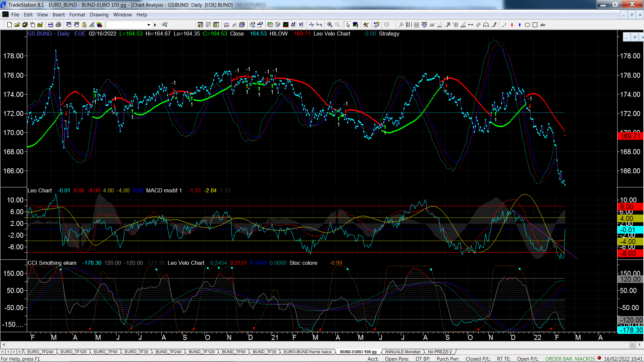Switch to the ANNUALE Monetari tab
Screen dimensions: 644x362
[x=402, y=352]
